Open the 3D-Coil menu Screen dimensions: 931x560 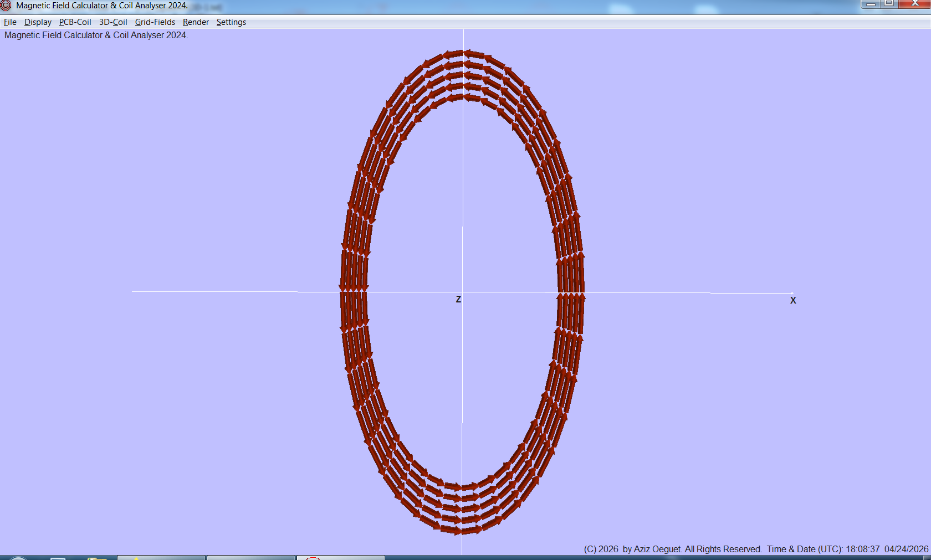point(112,22)
